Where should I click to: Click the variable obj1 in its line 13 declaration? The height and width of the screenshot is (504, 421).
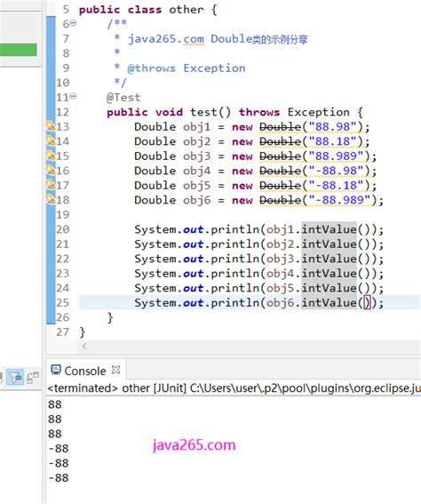[x=196, y=127]
